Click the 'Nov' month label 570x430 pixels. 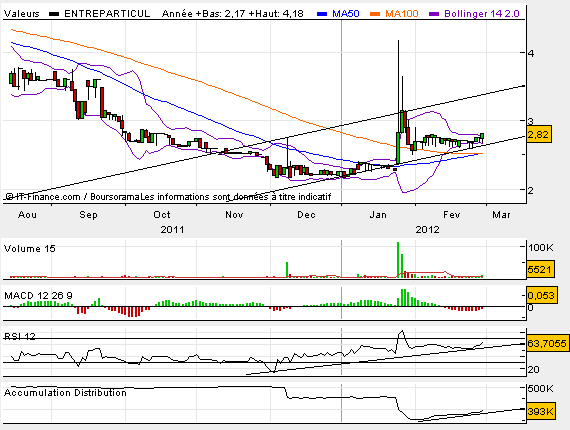tap(234, 215)
